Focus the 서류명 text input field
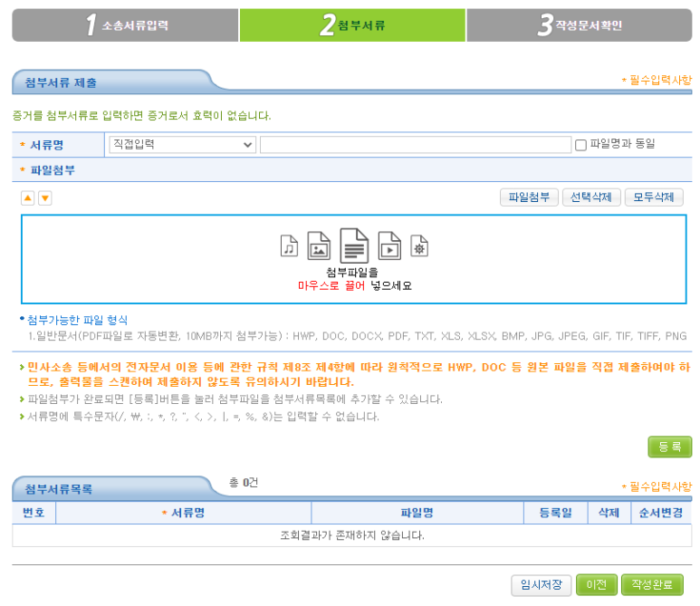 click(416, 145)
